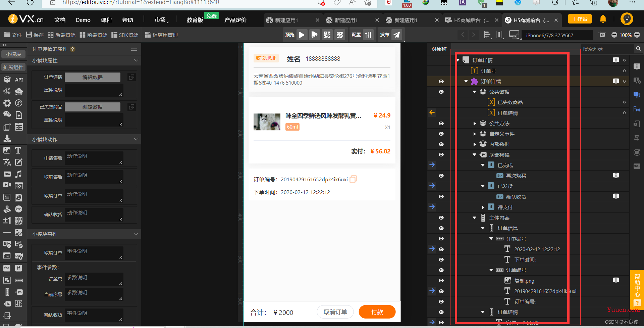
Task: Click the help question mark beside 订单详情的属性
Action: [73, 49]
